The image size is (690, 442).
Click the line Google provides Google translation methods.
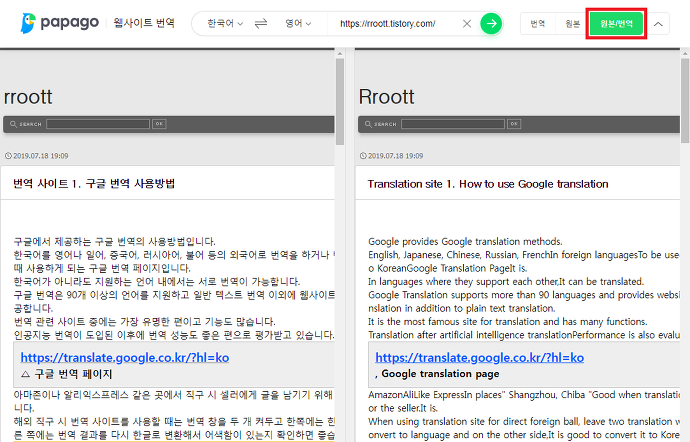point(465,241)
